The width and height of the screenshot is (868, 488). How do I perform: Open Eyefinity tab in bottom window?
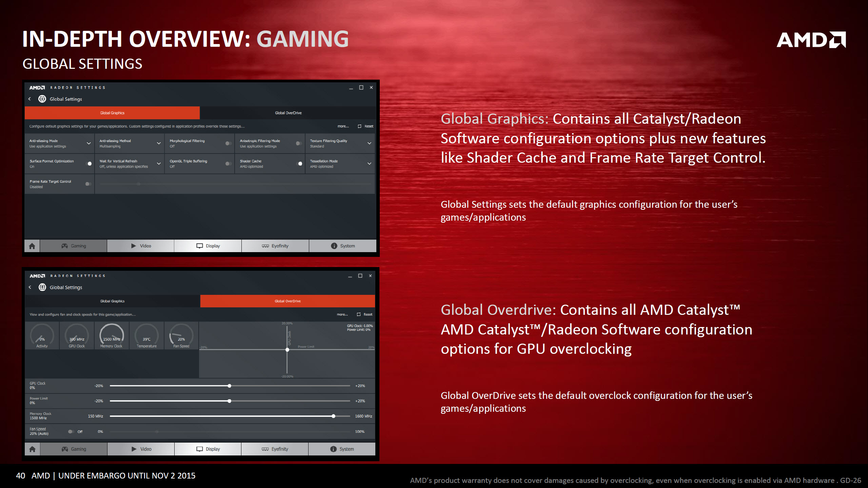[x=275, y=449]
